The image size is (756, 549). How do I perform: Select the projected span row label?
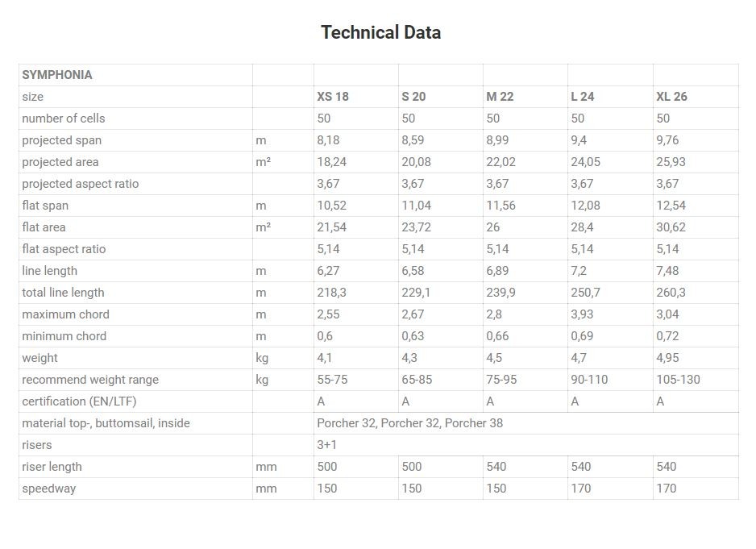[62, 140]
